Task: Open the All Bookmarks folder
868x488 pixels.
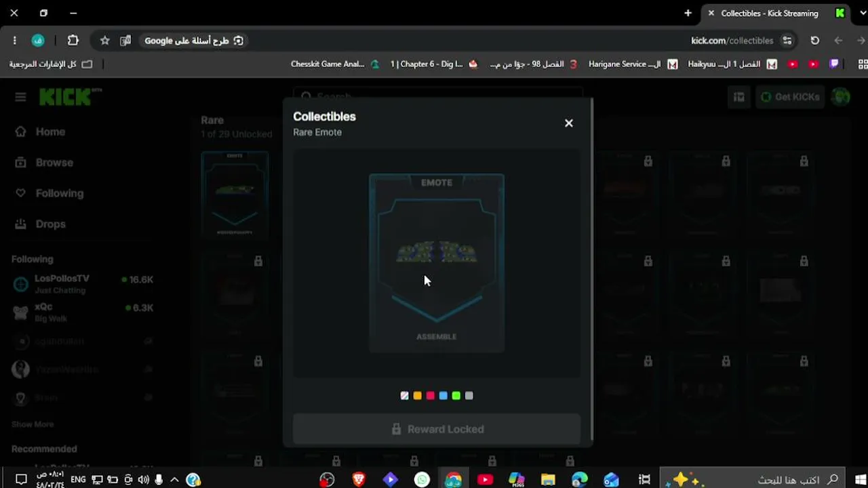Action: pos(50,64)
